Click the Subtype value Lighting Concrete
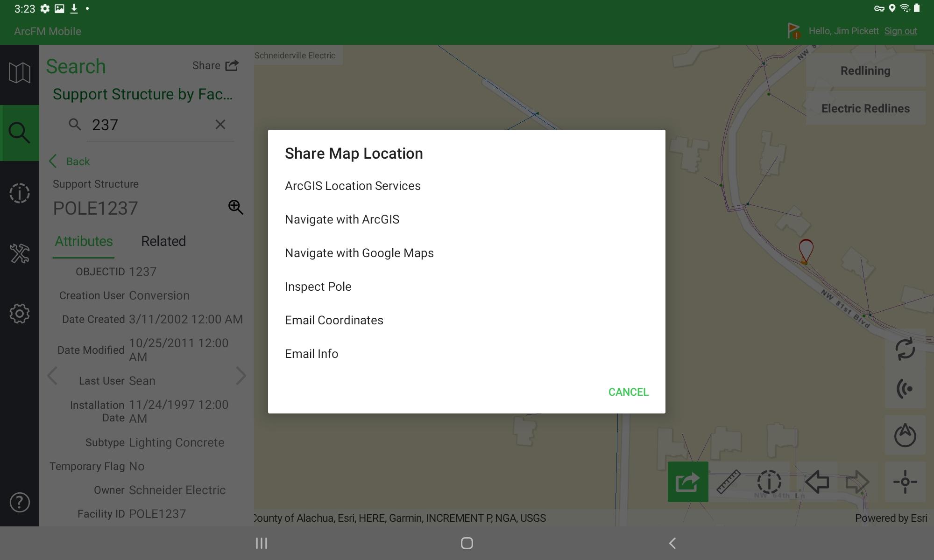This screenshot has width=934, height=560. tap(177, 442)
